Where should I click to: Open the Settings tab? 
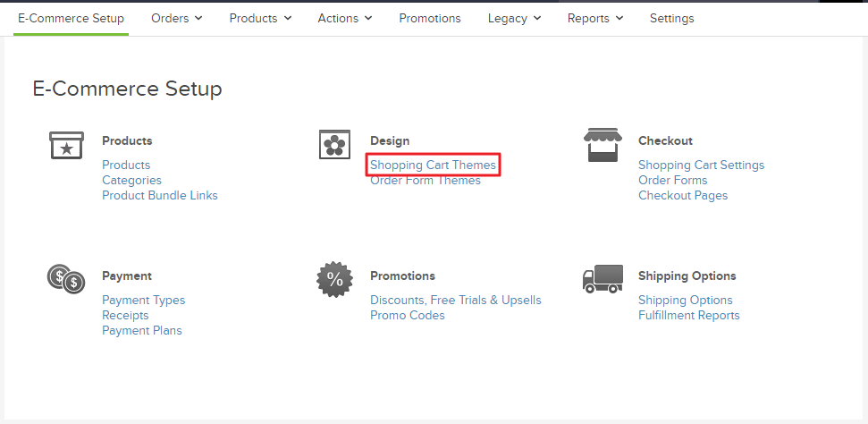(x=671, y=18)
